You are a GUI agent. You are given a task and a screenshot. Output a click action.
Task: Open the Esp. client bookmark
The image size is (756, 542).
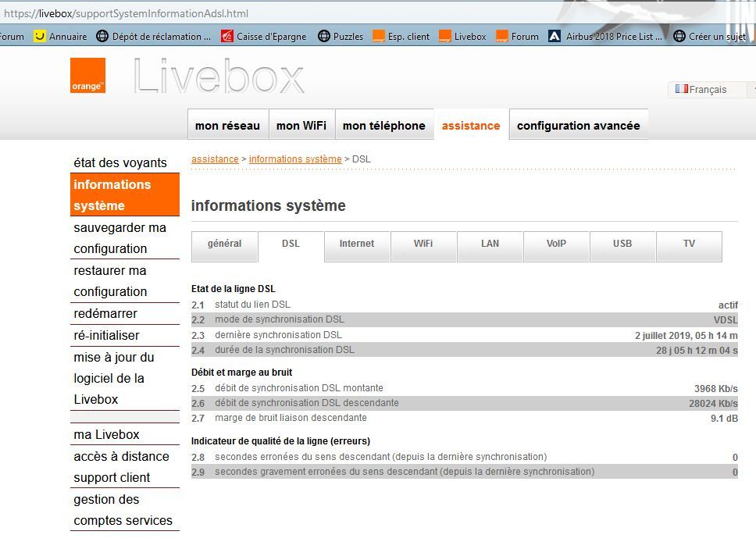coord(401,36)
